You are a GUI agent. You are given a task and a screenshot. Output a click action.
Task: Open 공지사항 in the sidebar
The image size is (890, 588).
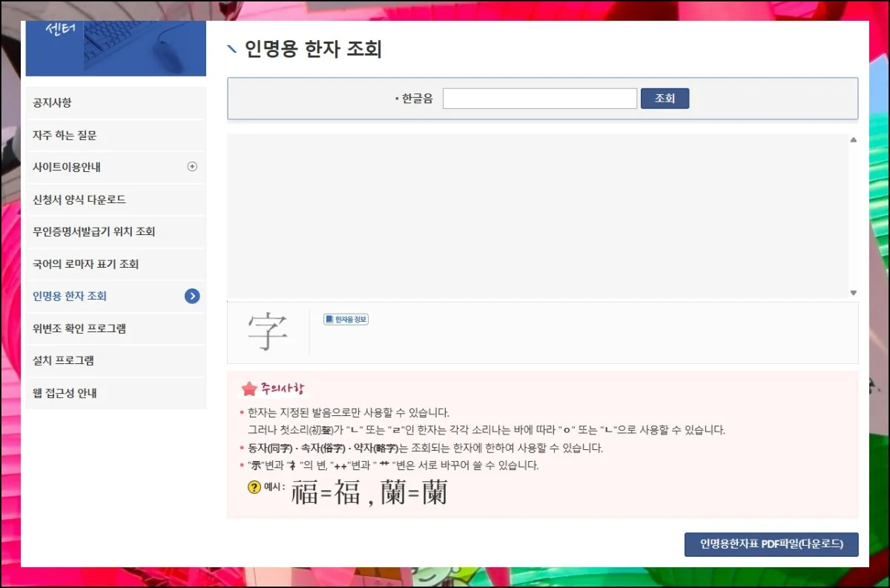52,103
